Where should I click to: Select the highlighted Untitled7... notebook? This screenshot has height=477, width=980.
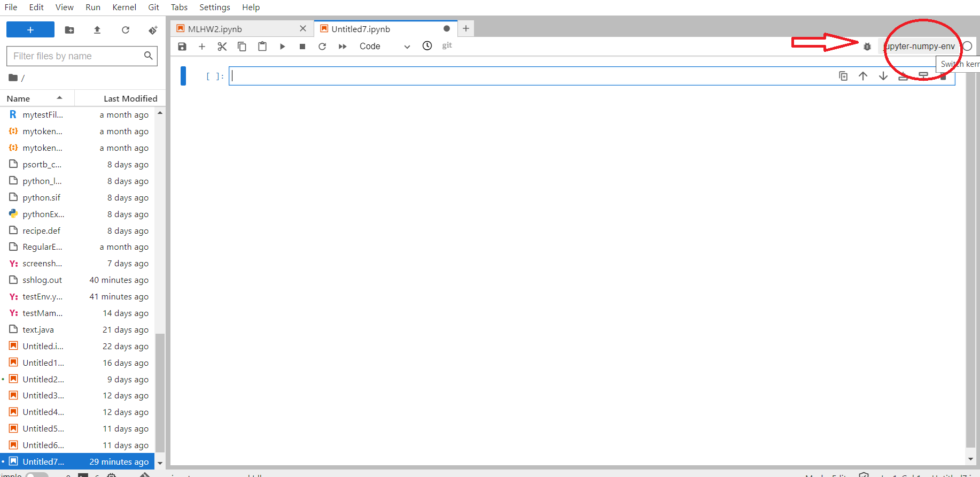pos(77,462)
